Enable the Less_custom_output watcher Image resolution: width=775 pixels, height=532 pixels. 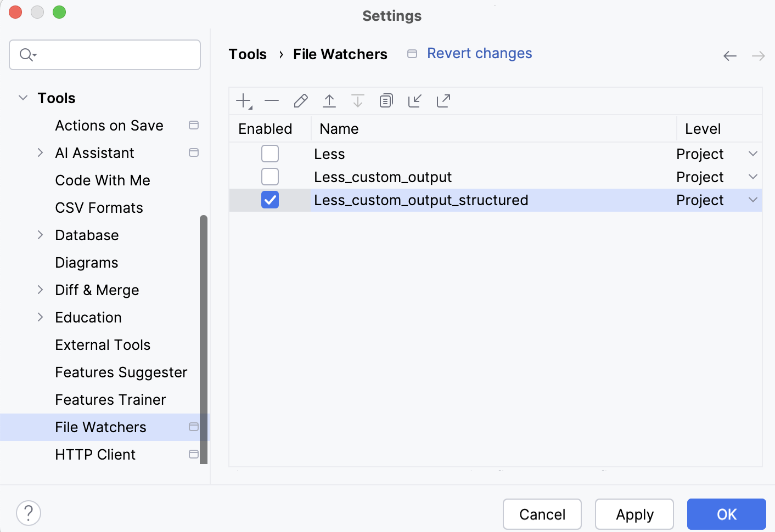[x=269, y=177]
